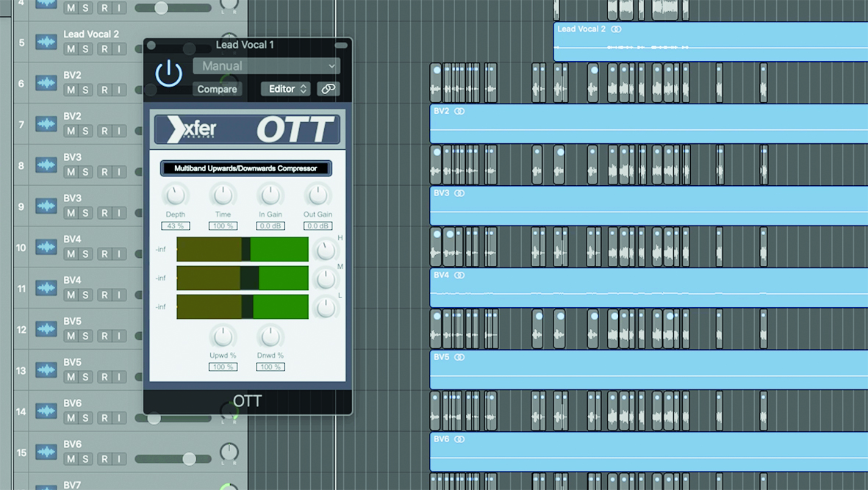Select the blue BV5 audio region
Screen dimensions: 868x490
[x=649, y=370]
